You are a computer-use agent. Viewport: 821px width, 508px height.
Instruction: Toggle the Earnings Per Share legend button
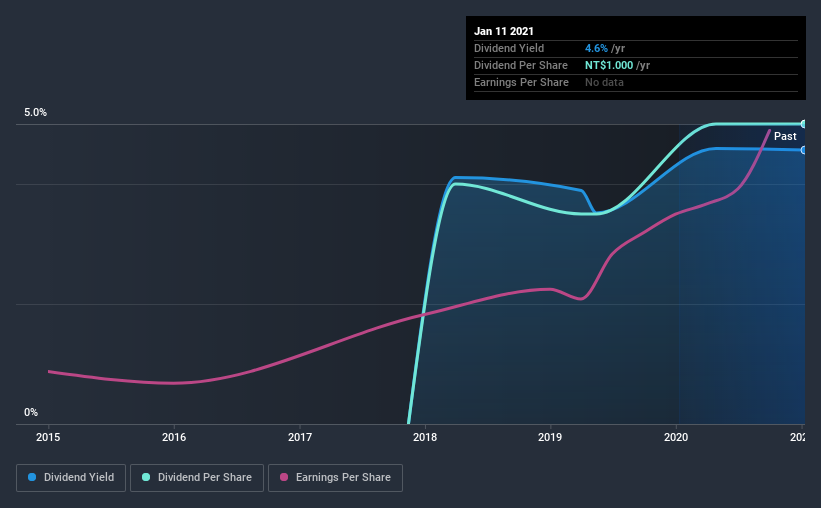[x=336, y=478]
